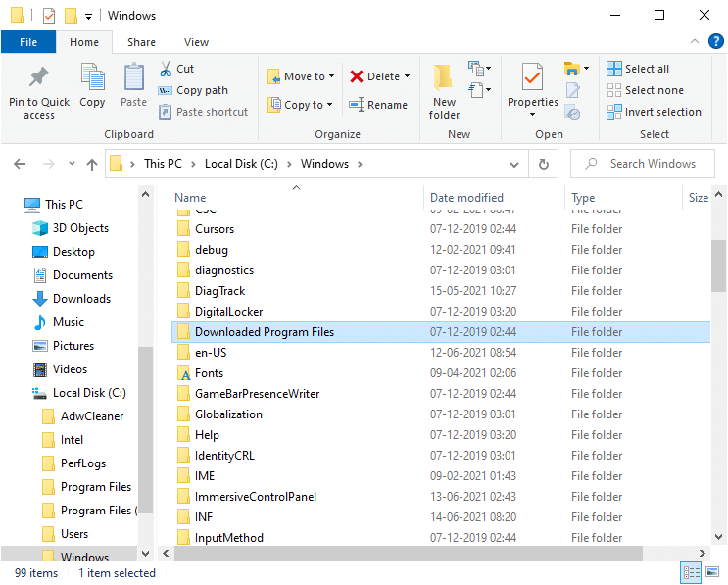Click the Pin to Quick access icon
728x585 pixels.
tap(39, 78)
